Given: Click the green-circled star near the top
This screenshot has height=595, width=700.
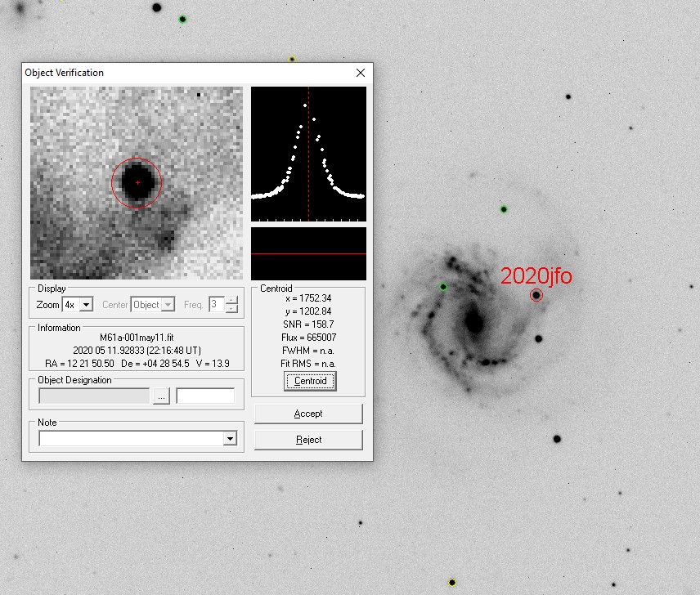Looking at the screenshot, I should [182, 19].
